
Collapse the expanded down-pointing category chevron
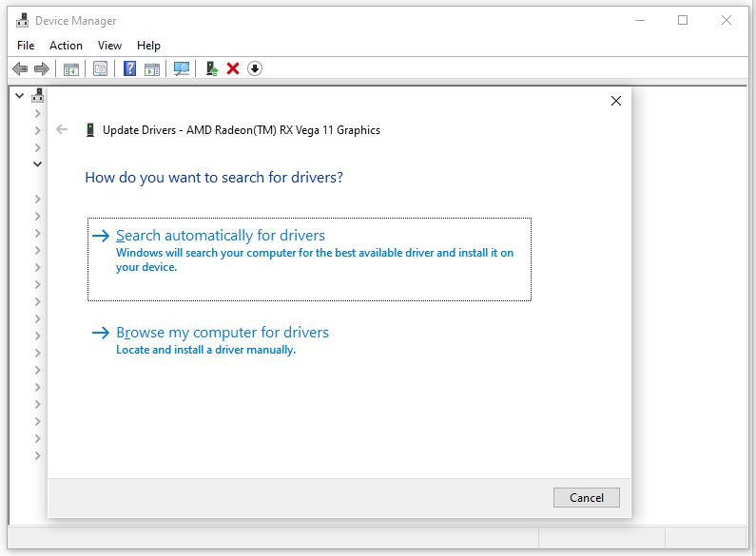pos(38,164)
